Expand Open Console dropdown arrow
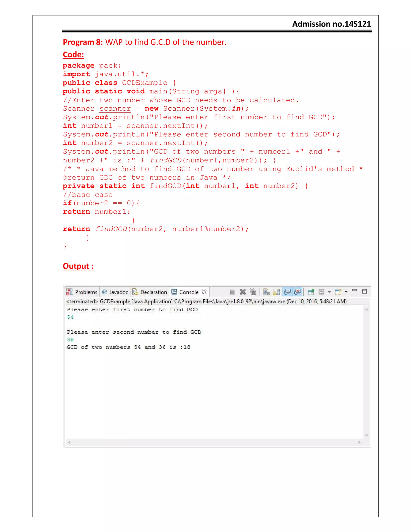Viewport: 411px width, 532px height. click(346, 292)
